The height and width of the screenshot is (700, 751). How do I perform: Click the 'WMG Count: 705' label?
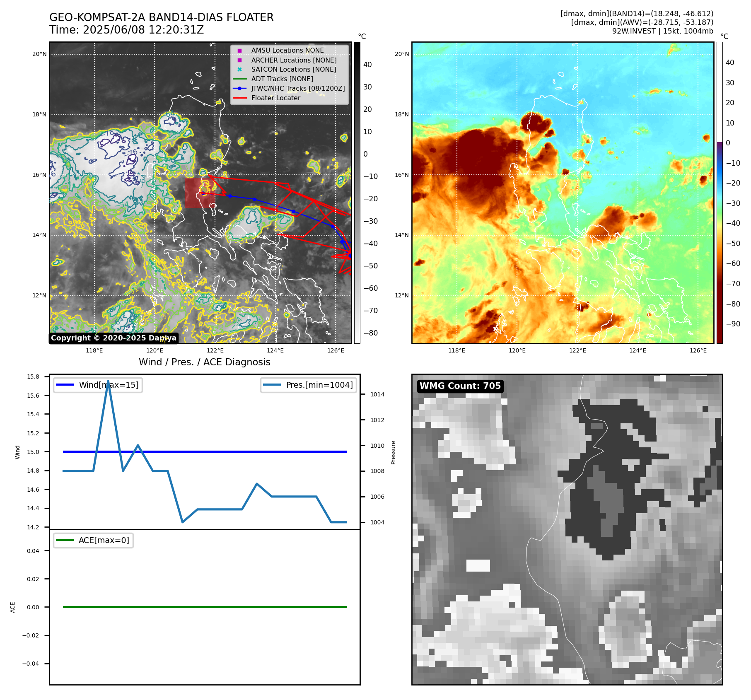[x=460, y=386]
